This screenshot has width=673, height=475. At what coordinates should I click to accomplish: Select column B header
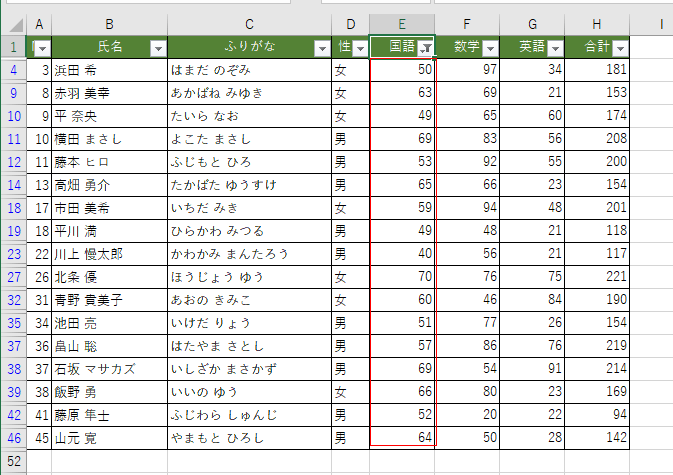pos(109,24)
